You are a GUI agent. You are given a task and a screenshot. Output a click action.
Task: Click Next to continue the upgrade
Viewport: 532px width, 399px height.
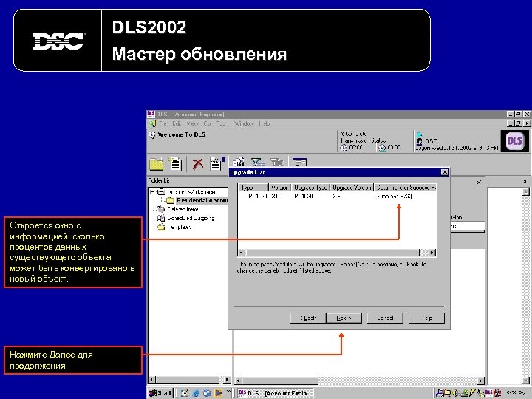point(344,318)
